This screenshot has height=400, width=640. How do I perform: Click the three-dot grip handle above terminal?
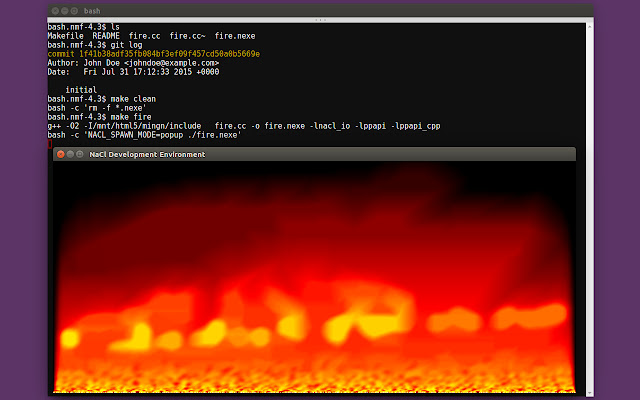tap(320, 20)
